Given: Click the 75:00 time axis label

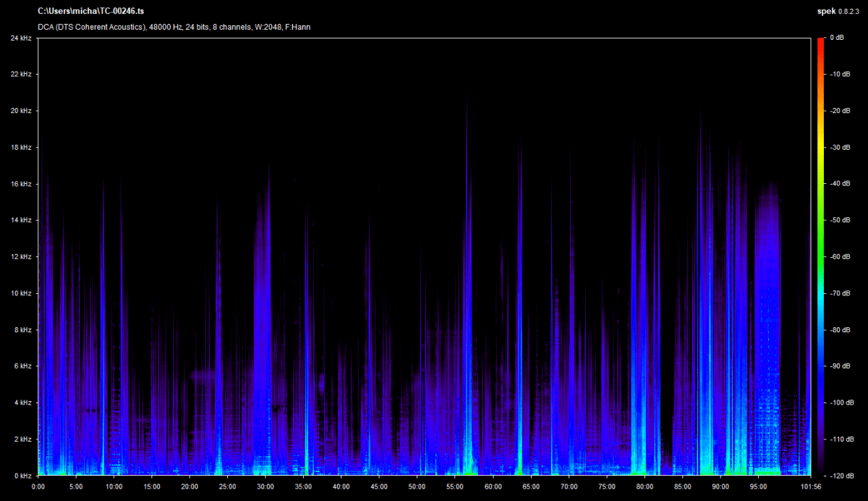Looking at the screenshot, I should pos(606,487).
